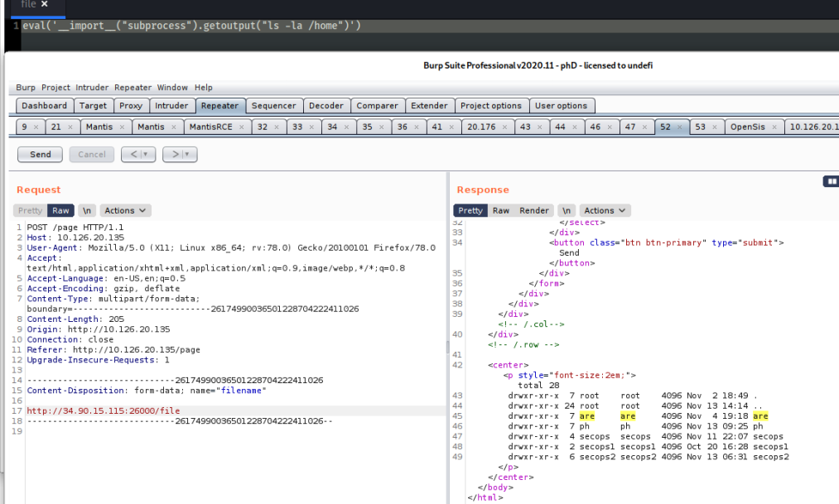Open the Intruder menu
The image size is (839, 504).
pyautogui.click(x=92, y=88)
